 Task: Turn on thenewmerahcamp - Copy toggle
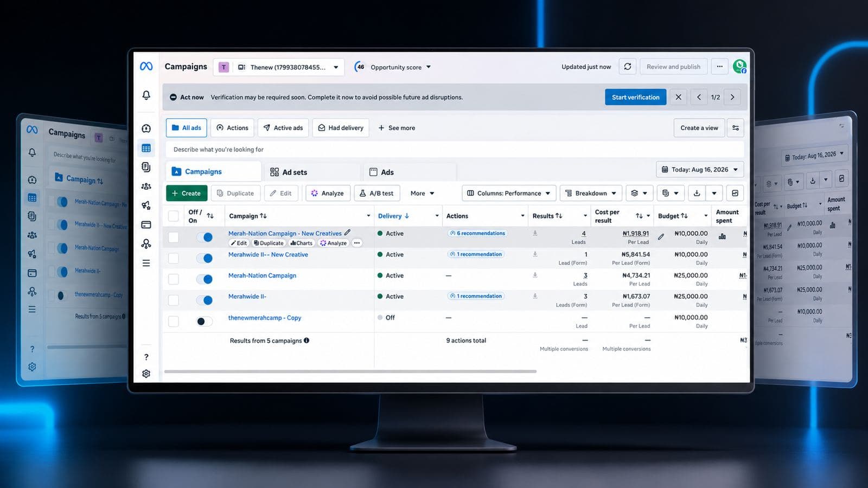pyautogui.click(x=205, y=321)
